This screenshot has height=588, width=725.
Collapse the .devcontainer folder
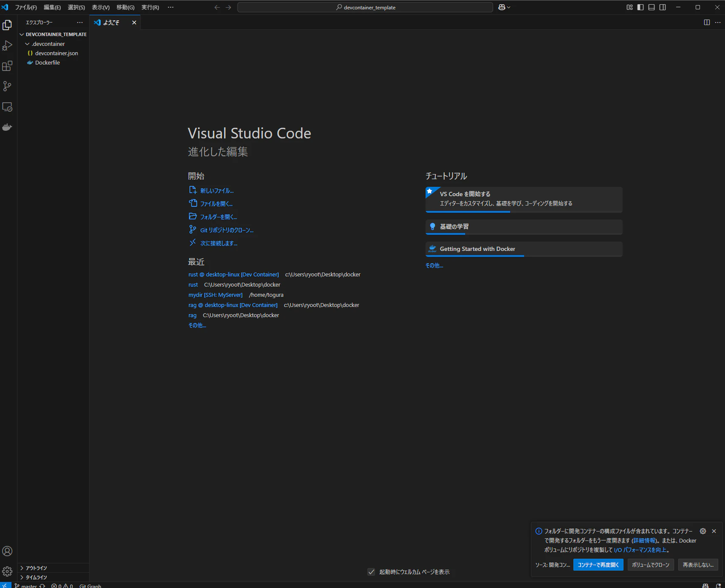(54, 44)
